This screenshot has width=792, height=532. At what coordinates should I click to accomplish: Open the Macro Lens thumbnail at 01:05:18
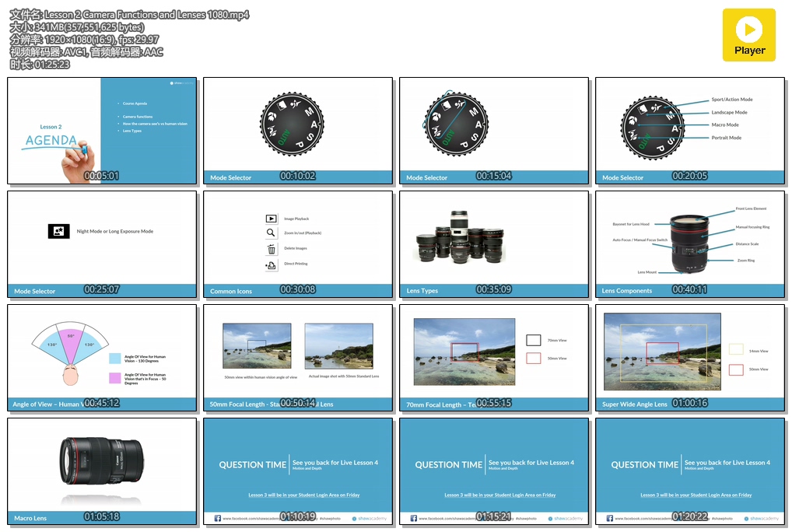click(102, 471)
